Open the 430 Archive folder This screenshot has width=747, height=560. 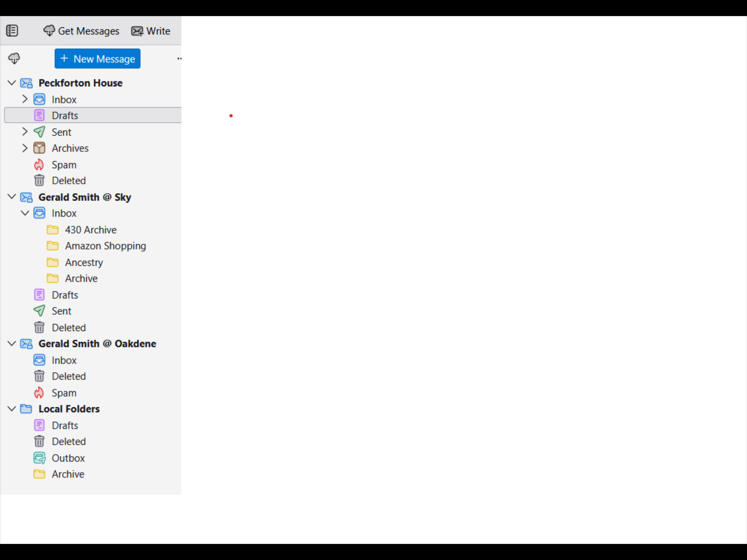90,230
